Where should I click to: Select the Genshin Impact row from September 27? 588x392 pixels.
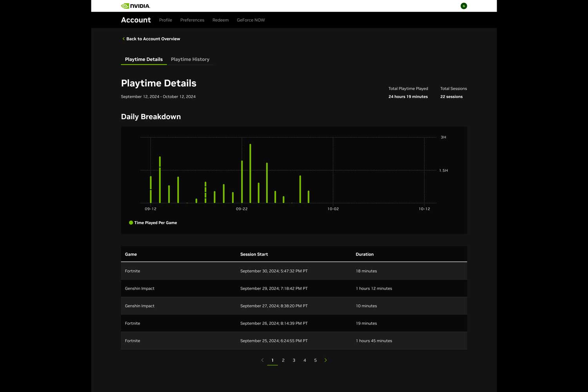[x=294, y=306]
